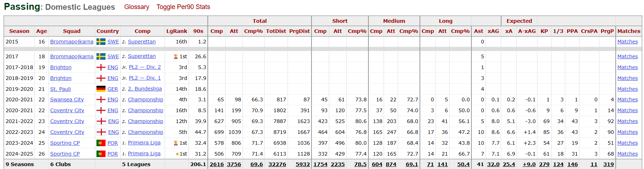Click career key passes total 279

(x=544, y=164)
